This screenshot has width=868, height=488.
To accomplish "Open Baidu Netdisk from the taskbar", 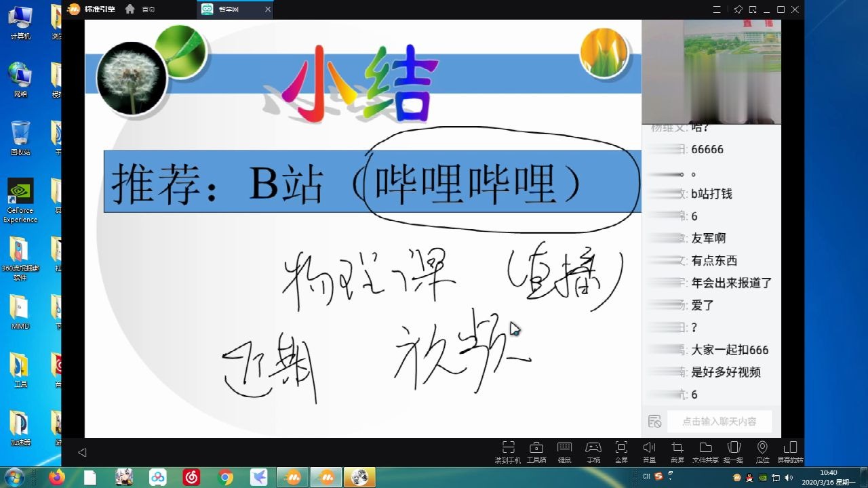I will pyautogui.click(x=158, y=477).
